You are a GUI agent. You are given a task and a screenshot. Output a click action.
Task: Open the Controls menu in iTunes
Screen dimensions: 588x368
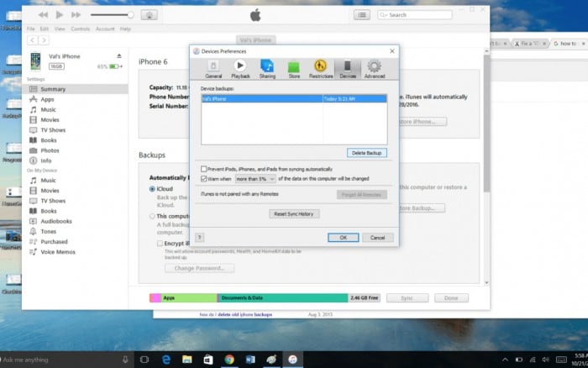81,29
